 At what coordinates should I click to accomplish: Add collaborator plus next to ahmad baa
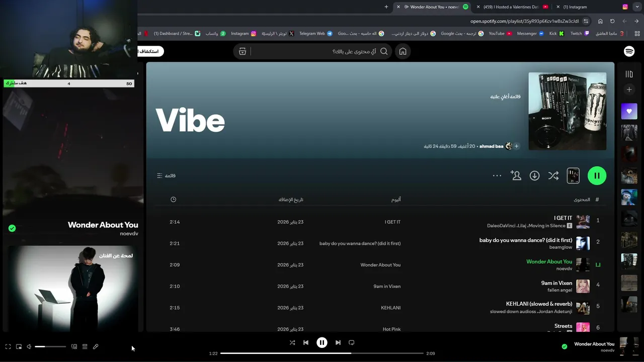516,146
